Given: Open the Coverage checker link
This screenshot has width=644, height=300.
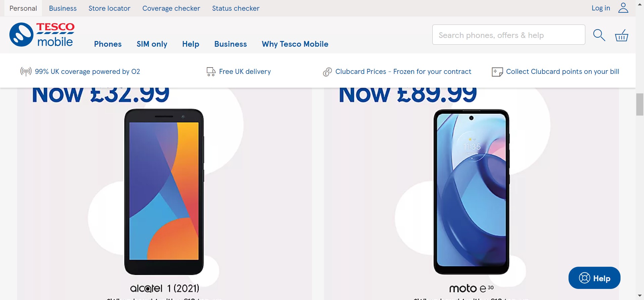Looking at the screenshot, I should point(171,8).
